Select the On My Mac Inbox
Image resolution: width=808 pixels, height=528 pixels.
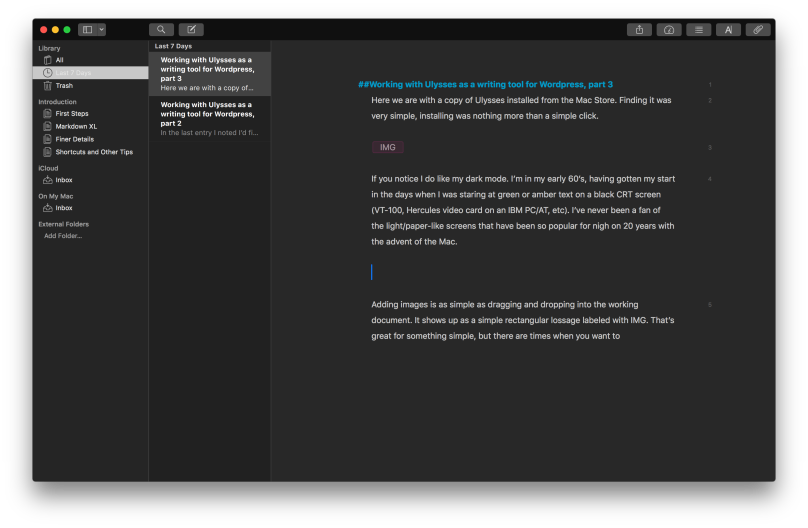(x=91, y=208)
